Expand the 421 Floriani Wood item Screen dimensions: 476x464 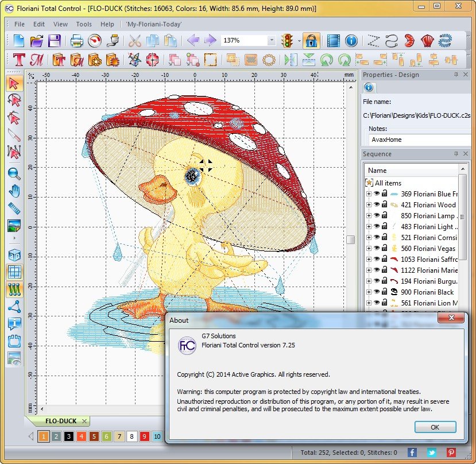(x=369, y=204)
